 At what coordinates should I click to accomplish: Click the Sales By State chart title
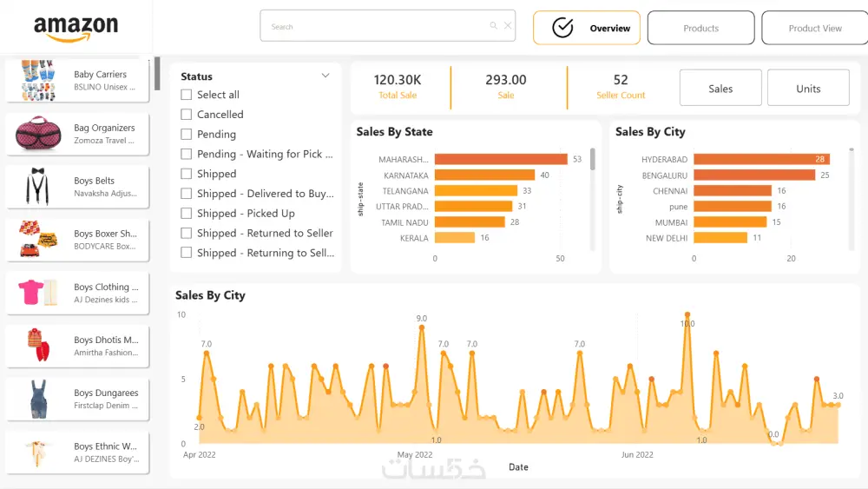pos(395,132)
